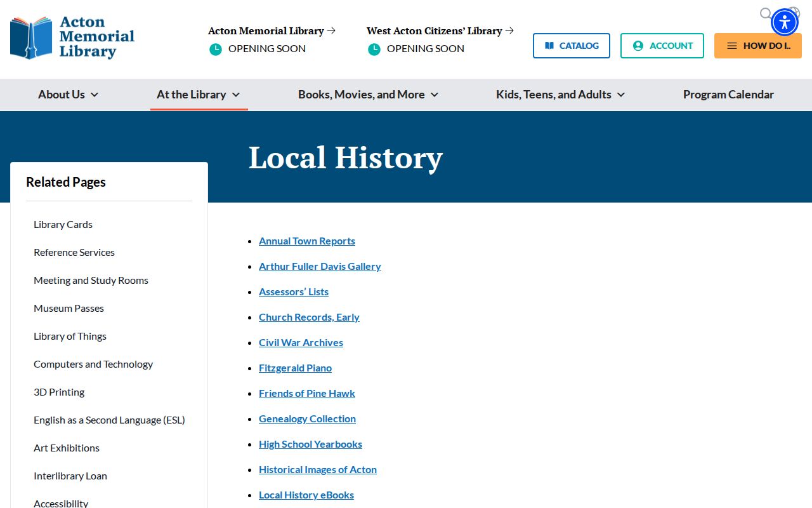Open Church Records, Early link

point(309,317)
